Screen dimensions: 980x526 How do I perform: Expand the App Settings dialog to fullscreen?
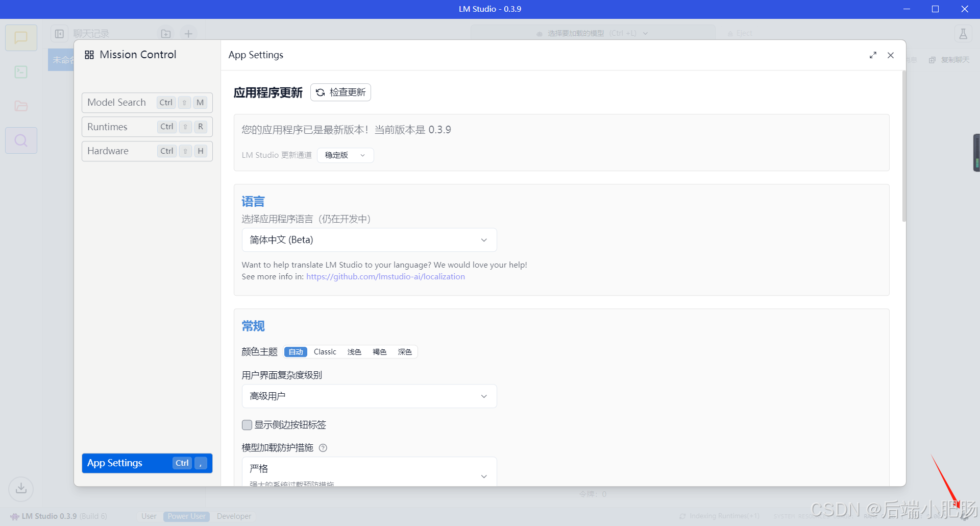[x=873, y=55]
